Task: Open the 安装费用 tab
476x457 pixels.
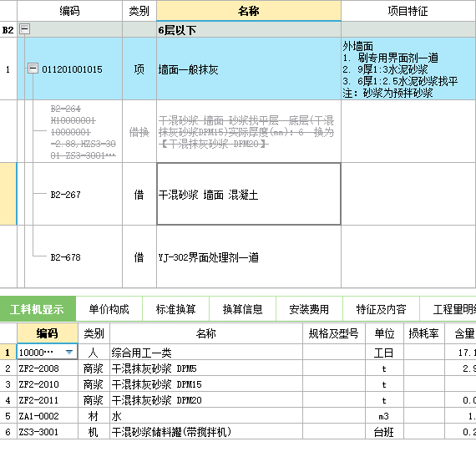Action: click(x=309, y=309)
